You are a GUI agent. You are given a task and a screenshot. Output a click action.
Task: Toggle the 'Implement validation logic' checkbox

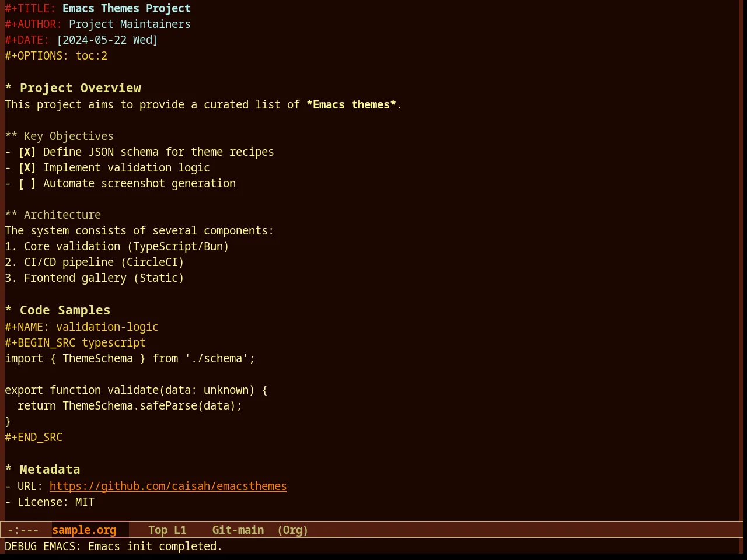pos(27,168)
